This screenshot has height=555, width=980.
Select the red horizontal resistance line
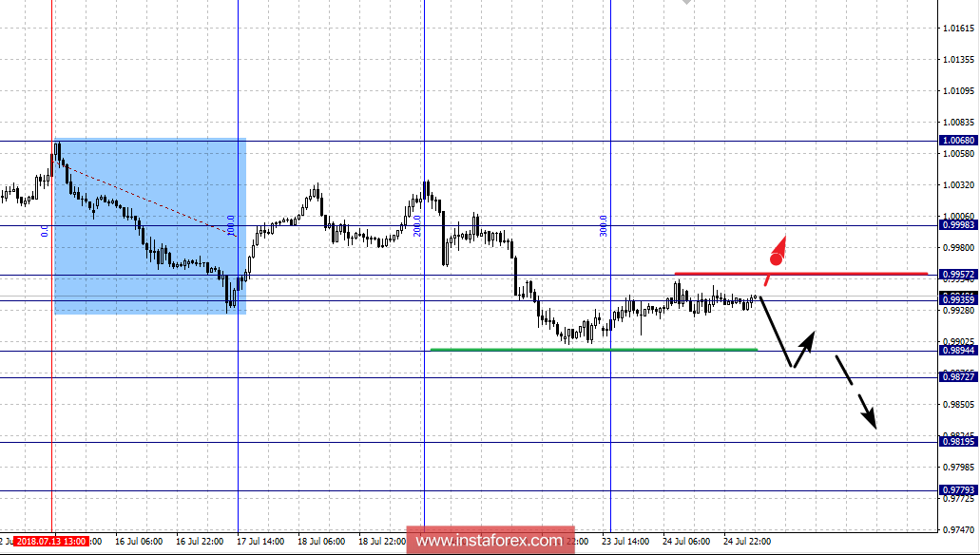click(800, 273)
